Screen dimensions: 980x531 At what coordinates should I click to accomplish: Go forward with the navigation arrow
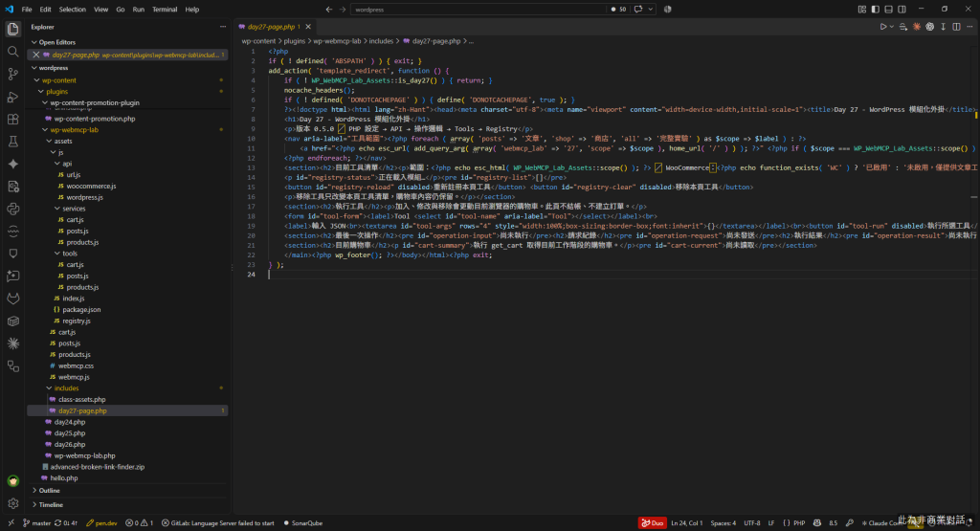pyautogui.click(x=343, y=10)
